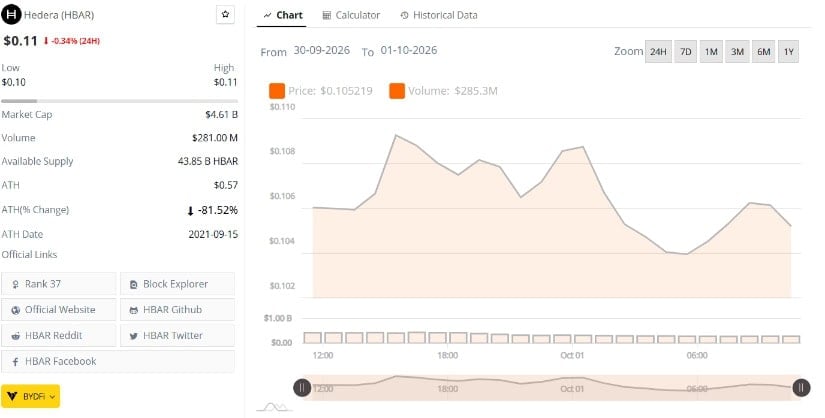Image resolution: width=825 pixels, height=418 pixels.
Task: Click the $0.11 current price text
Action: tap(21, 41)
